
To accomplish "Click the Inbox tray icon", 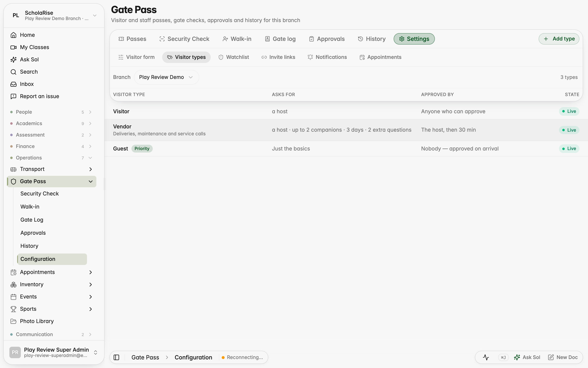I will (x=13, y=84).
